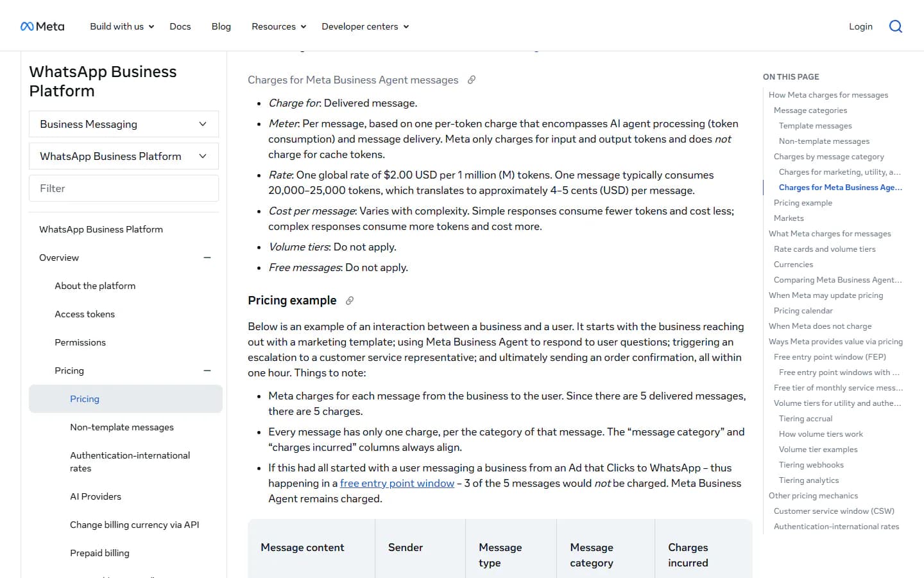
Task: Jump to How volume tiers work
Action: click(x=821, y=434)
